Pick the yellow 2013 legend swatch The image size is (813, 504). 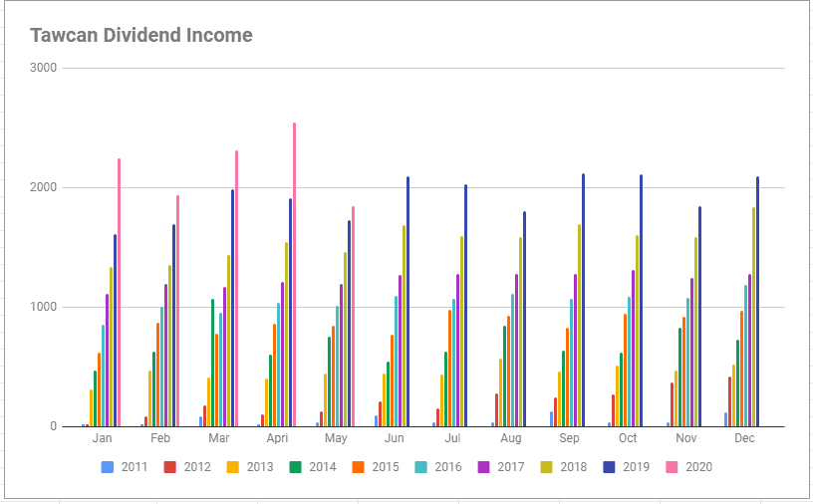coord(232,466)
